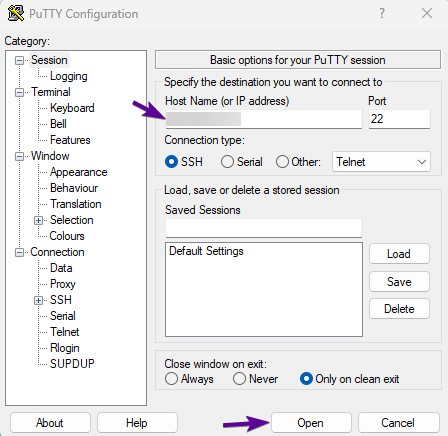Click the Port number field
The width and height of the screenshot is (448, 436).
(x=399, y=119)
